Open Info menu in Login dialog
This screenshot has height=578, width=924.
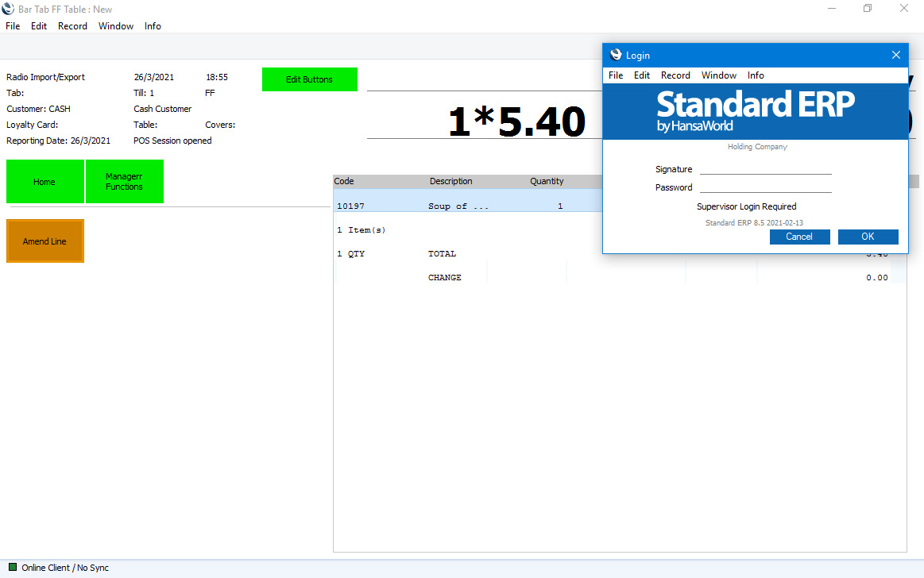[756, 75]
